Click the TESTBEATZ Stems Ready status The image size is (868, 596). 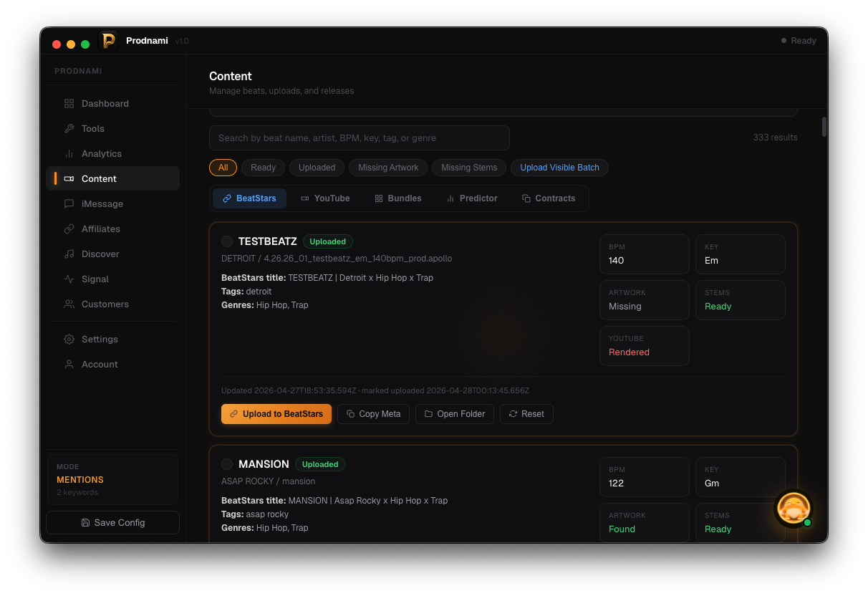(x=741, y=300)
